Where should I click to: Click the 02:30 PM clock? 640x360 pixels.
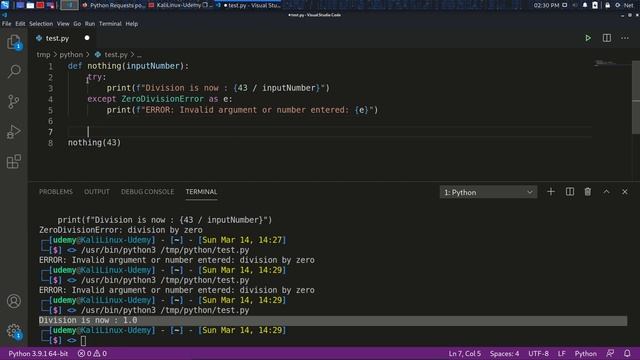pyautogui.click(x=546, y=5)
